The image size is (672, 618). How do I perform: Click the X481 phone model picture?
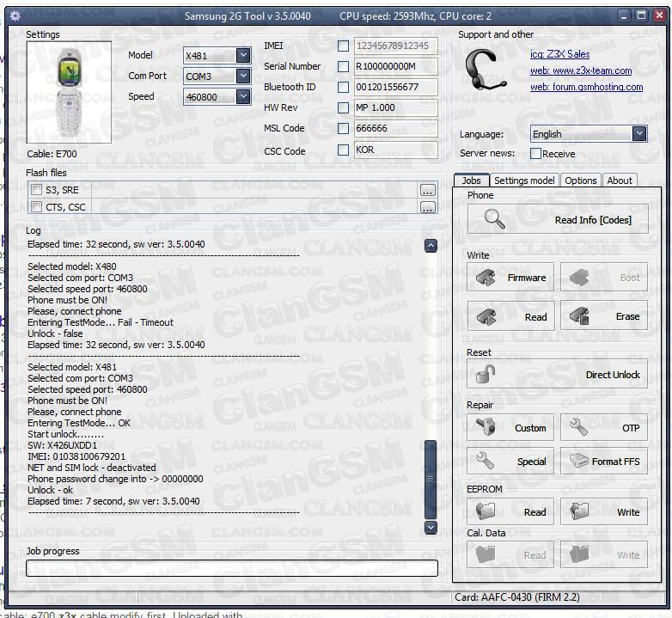click(69, 92)
